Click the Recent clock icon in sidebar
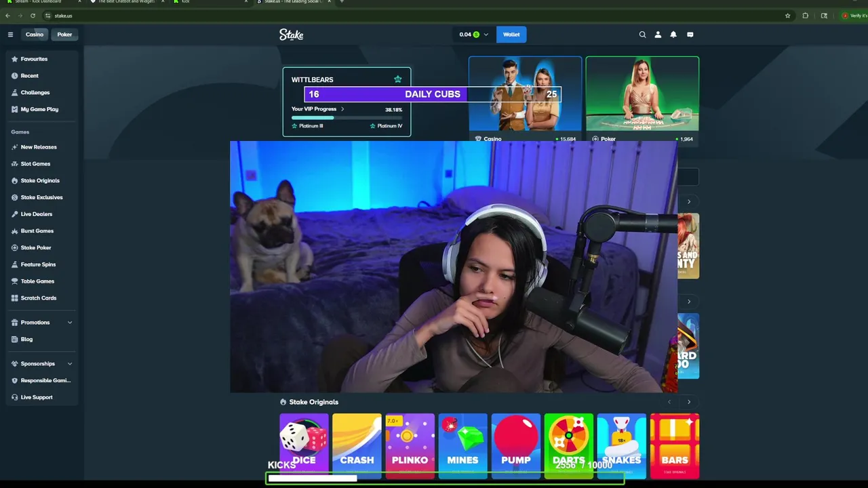This screenshot has height=488, width=868. point(15,76)
